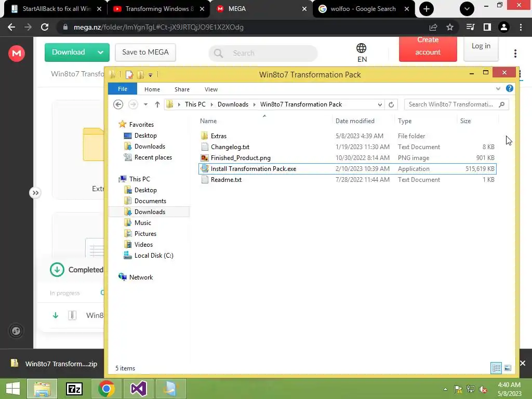The width and height of the screenshot is (532, 399).
Task: Bookmark this page with the star icon
Action: coord(450,27)
